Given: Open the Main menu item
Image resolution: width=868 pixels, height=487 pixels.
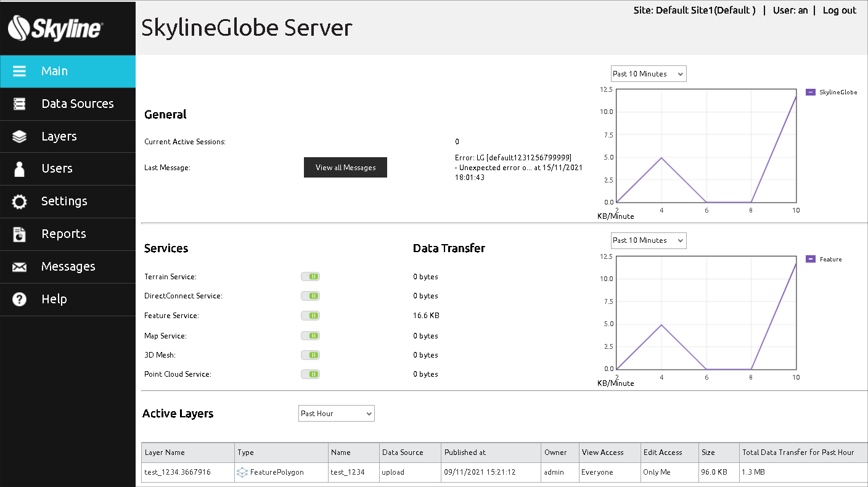Looking at the screenshot, I should (x=68, y=72).
